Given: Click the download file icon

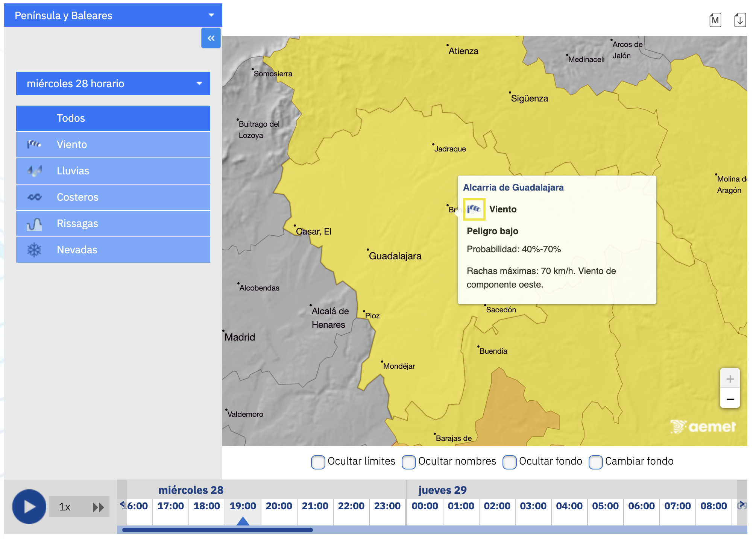Looking at the screenshot, I should [739, 20].
